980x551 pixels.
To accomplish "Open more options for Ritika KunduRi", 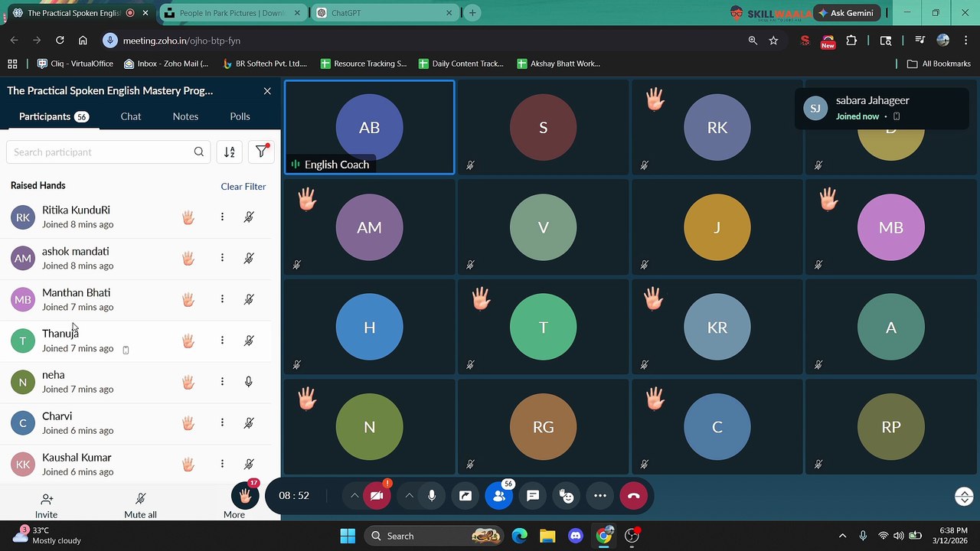I will pyautogui.click(x=222, y=217).
